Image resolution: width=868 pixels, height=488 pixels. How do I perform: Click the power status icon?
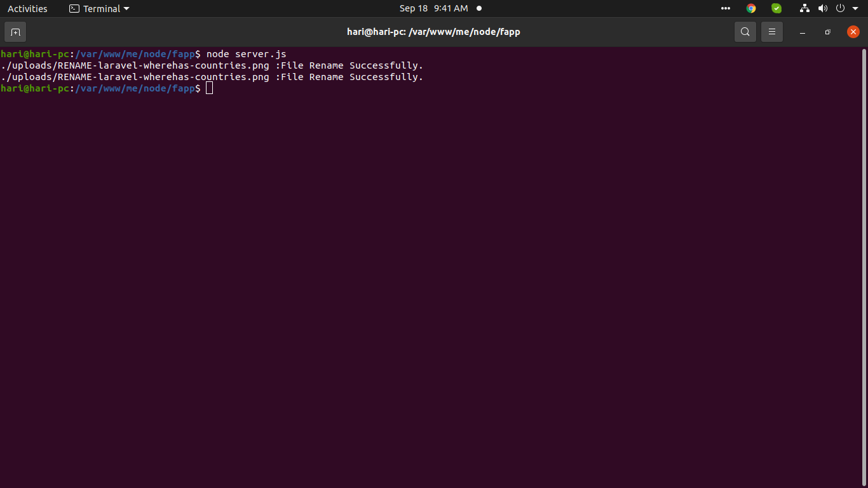coord(839,8)
